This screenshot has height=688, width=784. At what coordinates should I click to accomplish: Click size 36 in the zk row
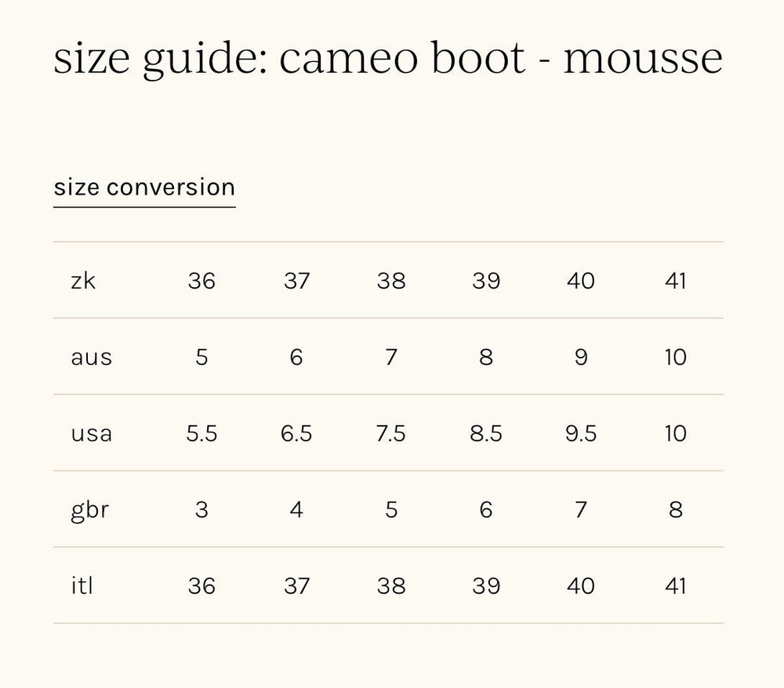201,281
